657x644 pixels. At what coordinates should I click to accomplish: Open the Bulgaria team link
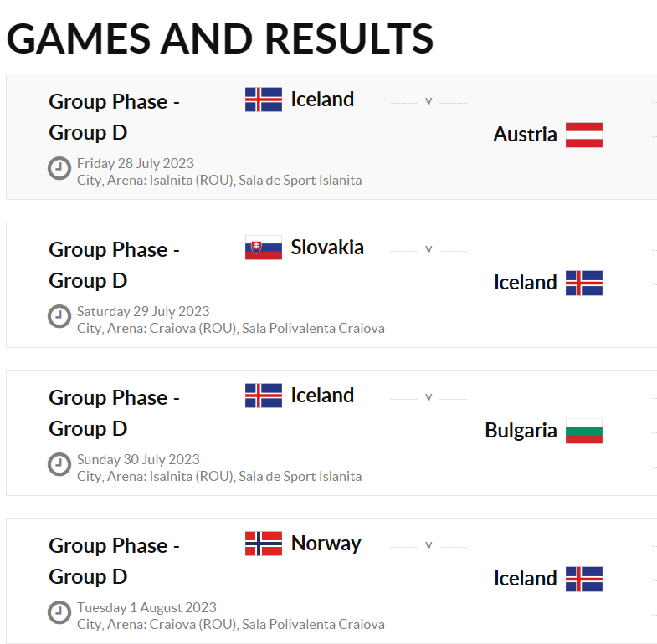click(521, 431)
